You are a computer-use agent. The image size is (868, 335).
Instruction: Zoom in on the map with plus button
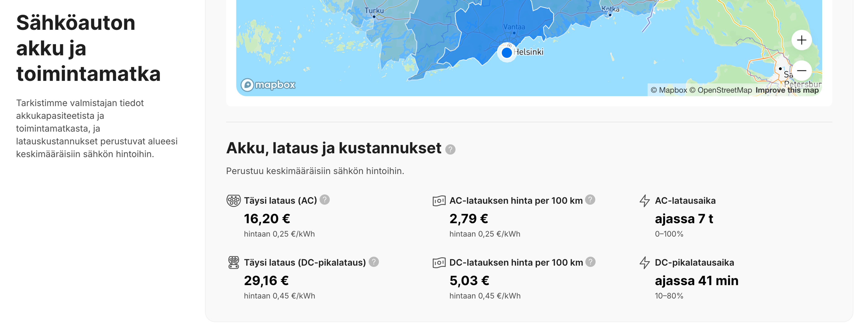tap(801, 40)
